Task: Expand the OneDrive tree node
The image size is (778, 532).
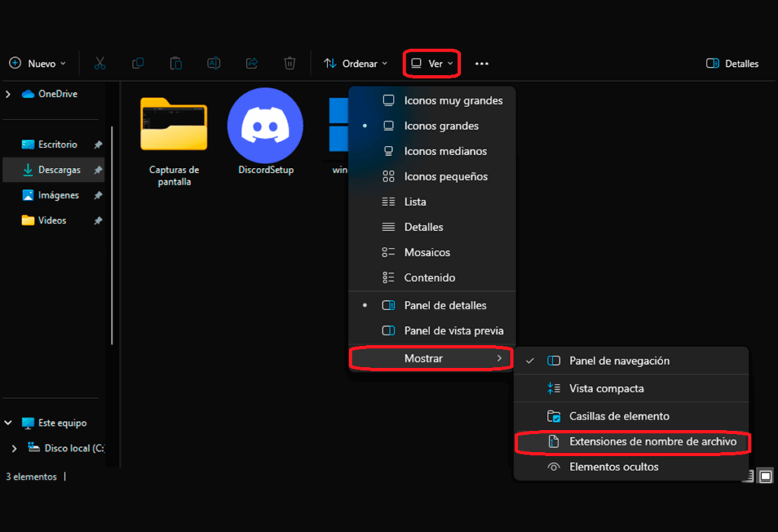Action: coord(8,93)
